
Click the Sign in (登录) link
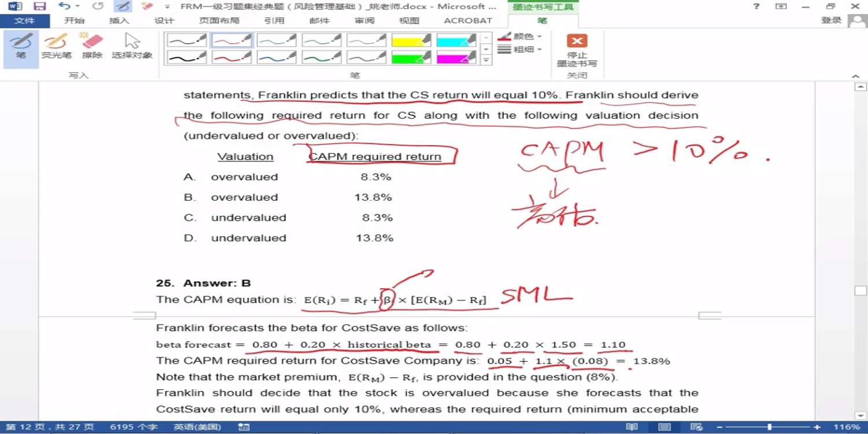click(832, 21)
